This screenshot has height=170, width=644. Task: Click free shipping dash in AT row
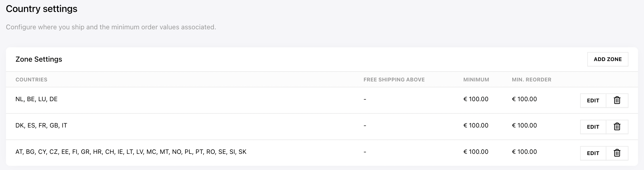pyautogui.click(x=365, y=152)
